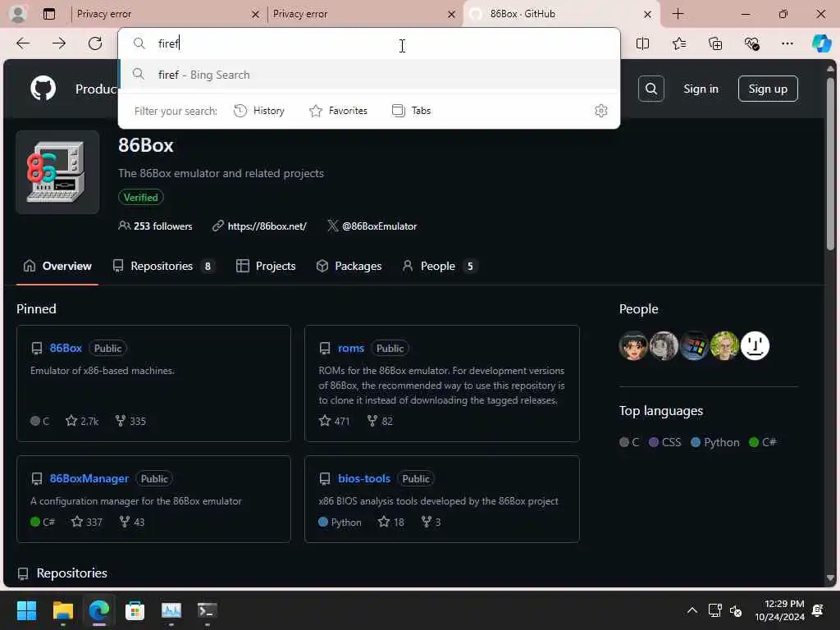Viewport: 840px width, 630px height.
Task: Open the Edge profile avatar icon
Action: pos(18,14)
